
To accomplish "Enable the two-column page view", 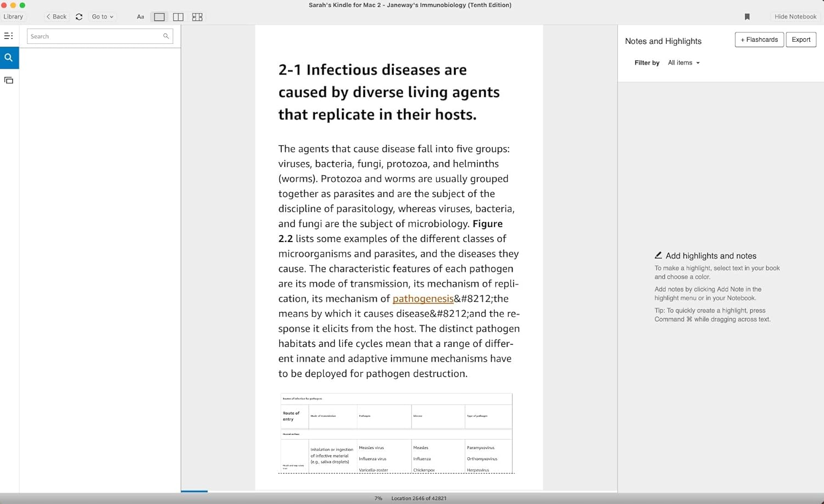I will tap(178, 17).
